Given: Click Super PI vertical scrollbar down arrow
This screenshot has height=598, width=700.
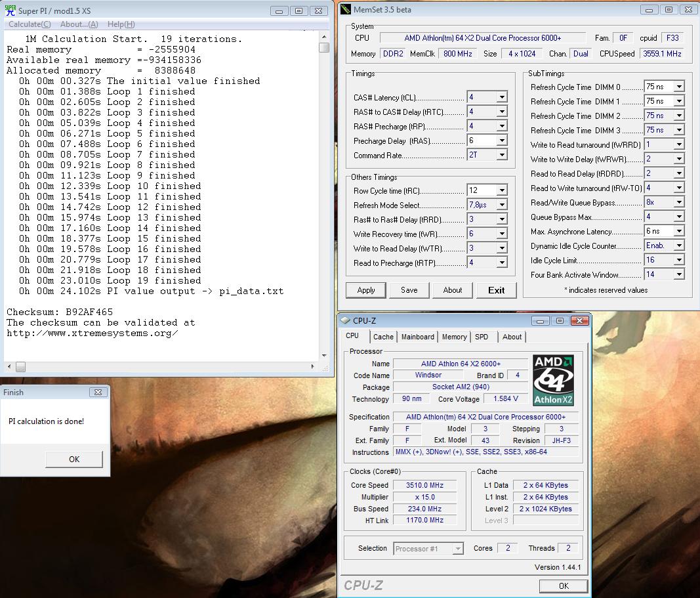Looking at the screenshot, I should point(324,356).
